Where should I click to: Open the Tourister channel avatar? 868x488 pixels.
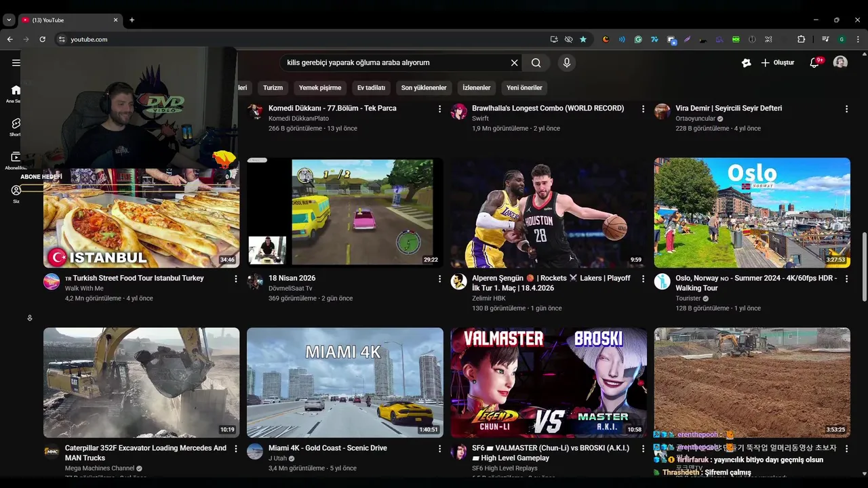pyautogui.click(x=663, y=281)
